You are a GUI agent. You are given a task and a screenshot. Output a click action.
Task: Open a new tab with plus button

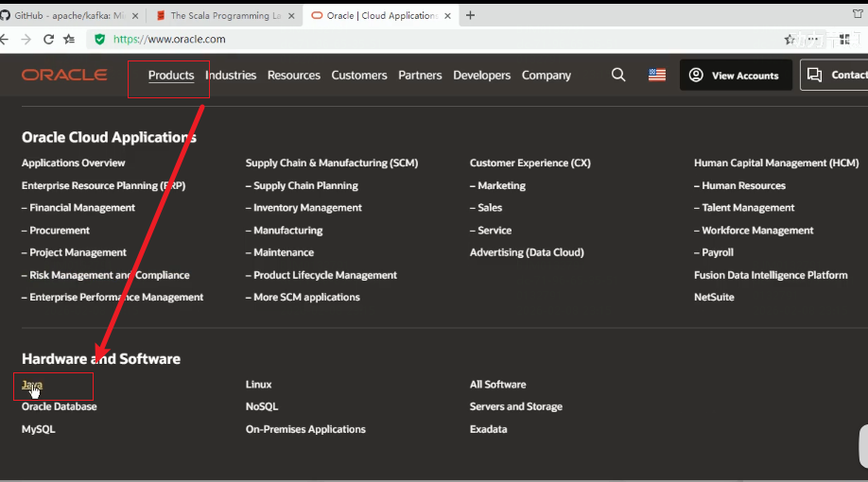tap(470, 15)
